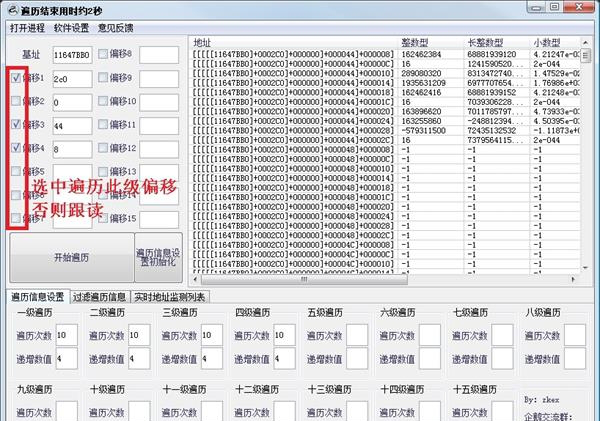
Task: Check the 偏移2 checkbox
Action: [x=16, y=101]
